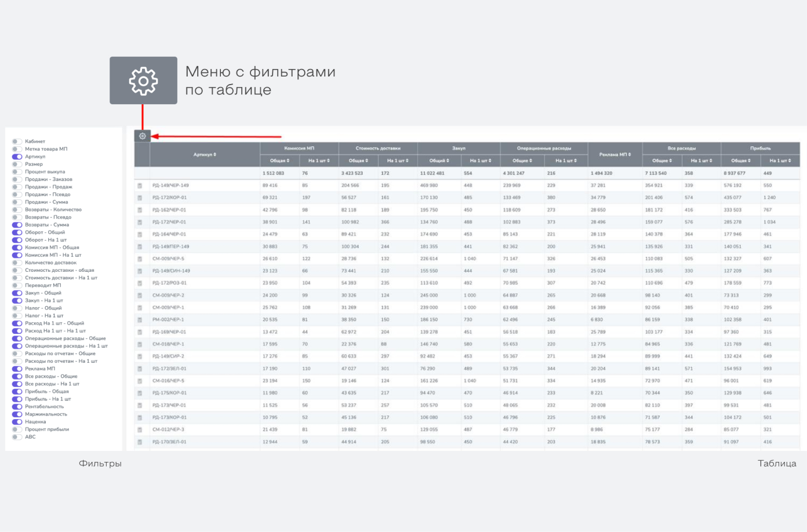Image resolution: width=807 pixels, height=532 pixels.
Task: Click the row icon beside СМ-009/ЧЕР-5
Action: click(140, 259)
